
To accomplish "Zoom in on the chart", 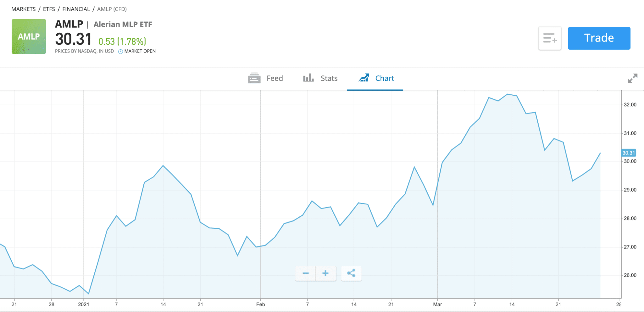I will 325,273.
